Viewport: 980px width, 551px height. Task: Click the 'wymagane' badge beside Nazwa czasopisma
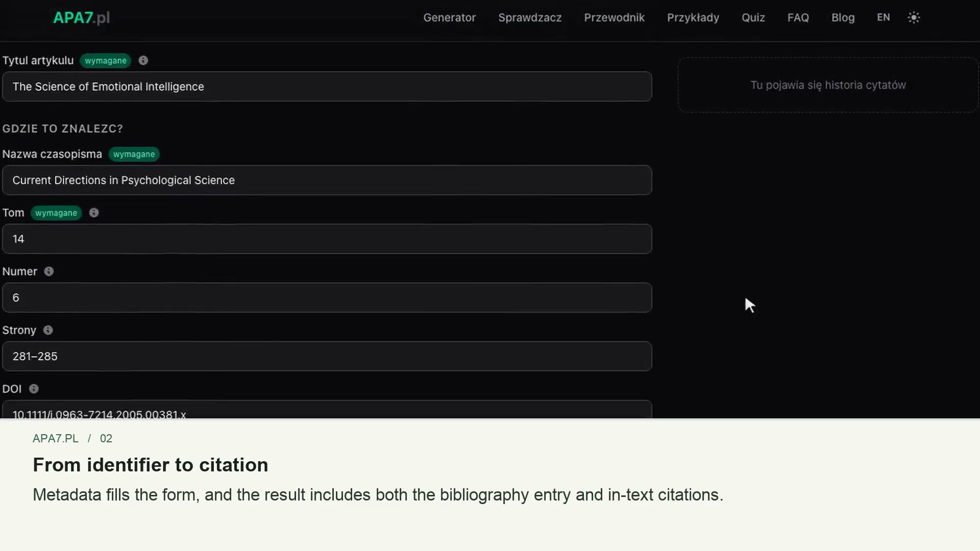point(134,154)
